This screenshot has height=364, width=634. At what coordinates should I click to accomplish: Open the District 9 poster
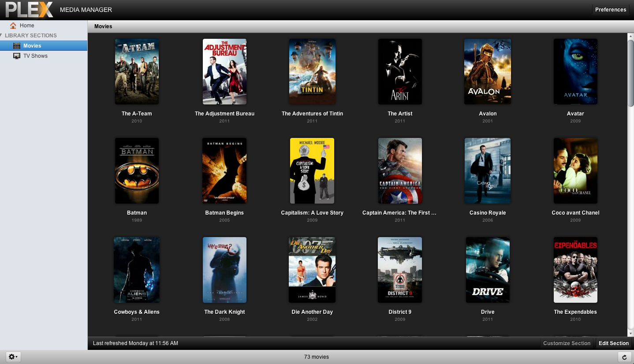tap(400, 270)
